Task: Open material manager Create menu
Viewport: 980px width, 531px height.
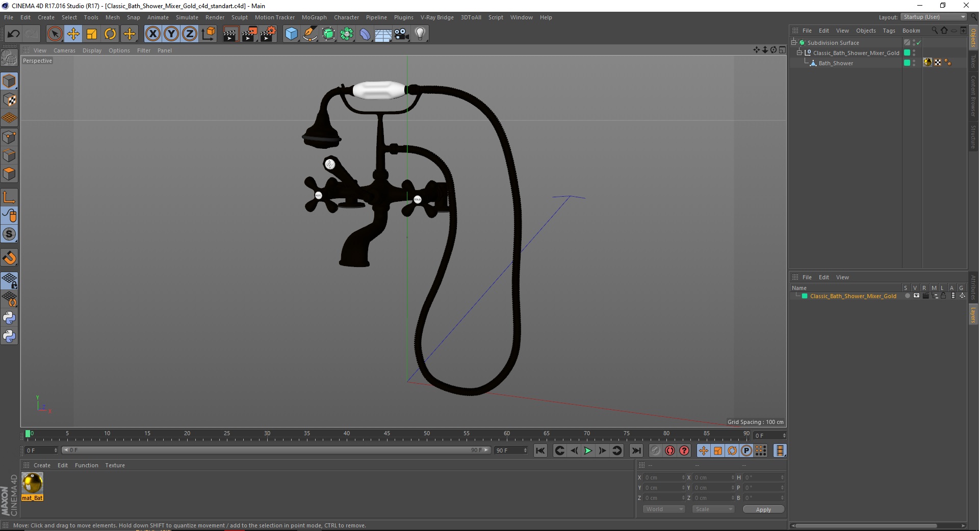Action: (42, 466)
